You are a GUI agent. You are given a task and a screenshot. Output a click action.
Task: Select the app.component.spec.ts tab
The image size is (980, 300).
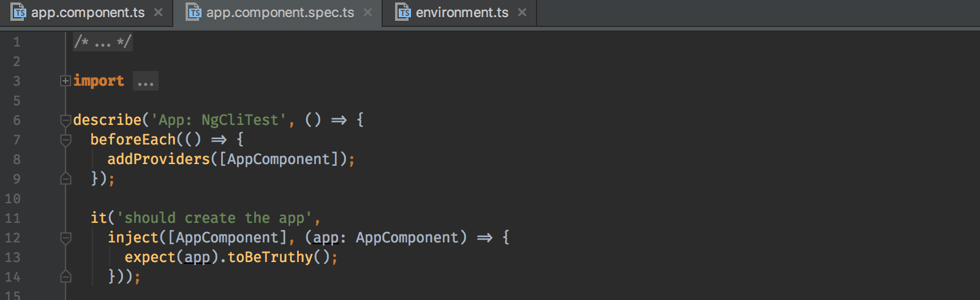click(279, 13)
